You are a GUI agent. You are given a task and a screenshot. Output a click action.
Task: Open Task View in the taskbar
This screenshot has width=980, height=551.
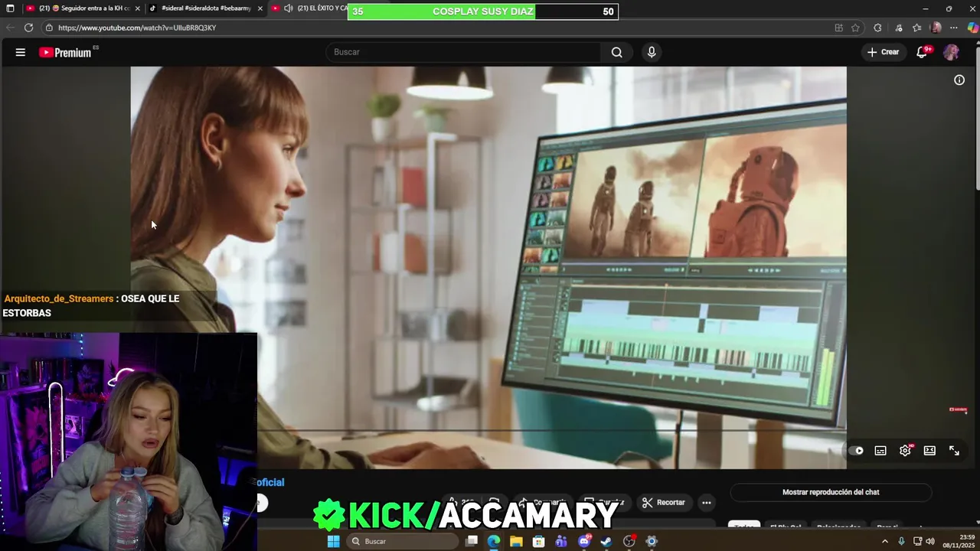pyautogui.click(x=472, y=541)
